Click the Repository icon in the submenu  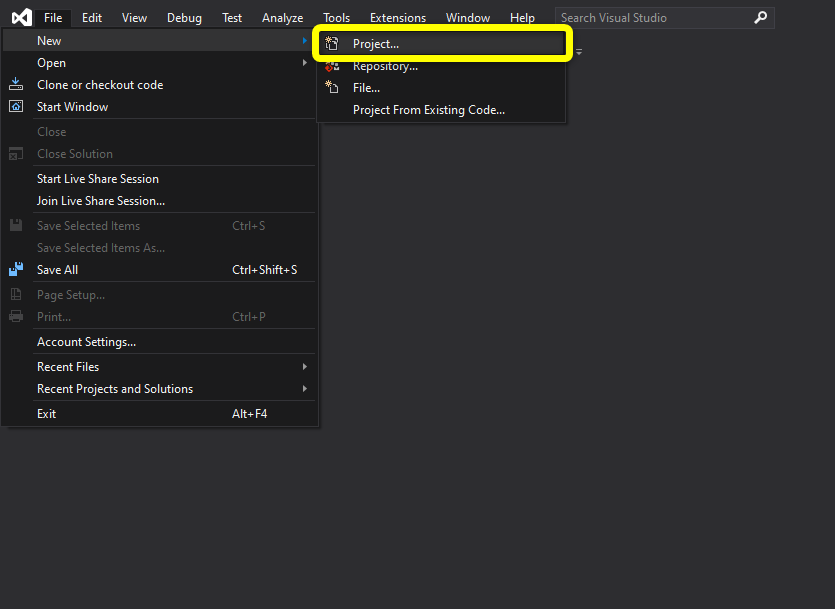[x=334, y=65]
